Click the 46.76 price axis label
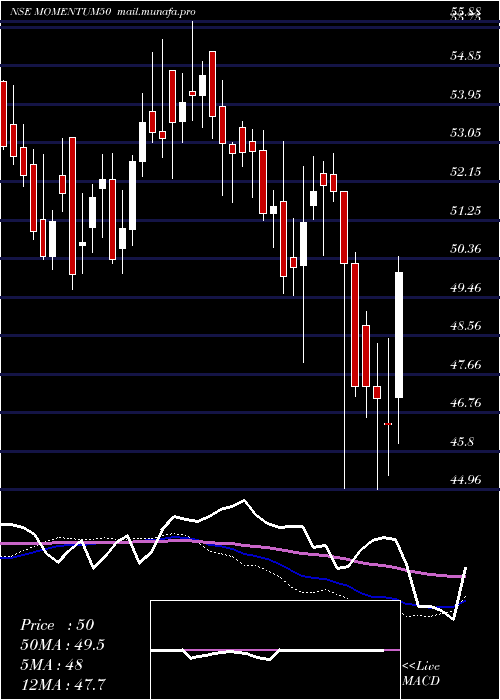Screen dimensions: 500x700 pos(466,403)
